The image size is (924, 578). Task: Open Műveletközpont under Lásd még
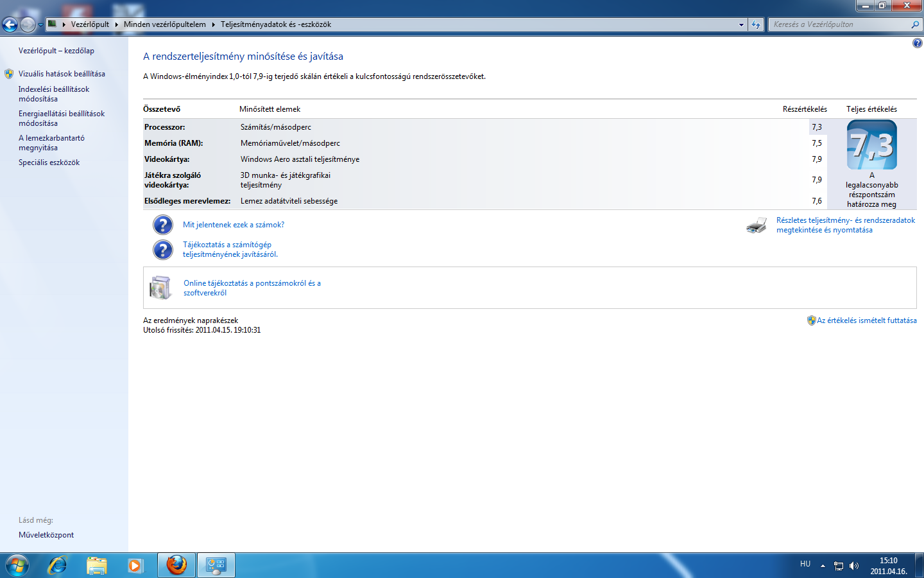tap(46, 535)
